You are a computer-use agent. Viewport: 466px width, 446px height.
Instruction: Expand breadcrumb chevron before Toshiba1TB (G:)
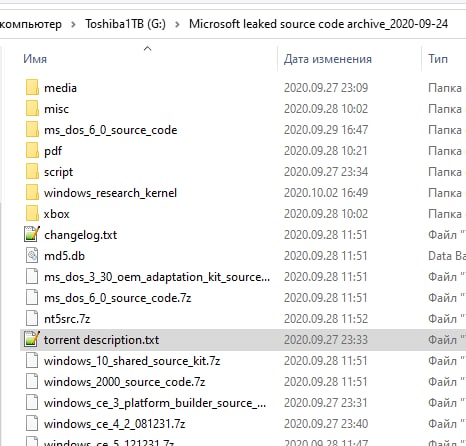point(73,24)
